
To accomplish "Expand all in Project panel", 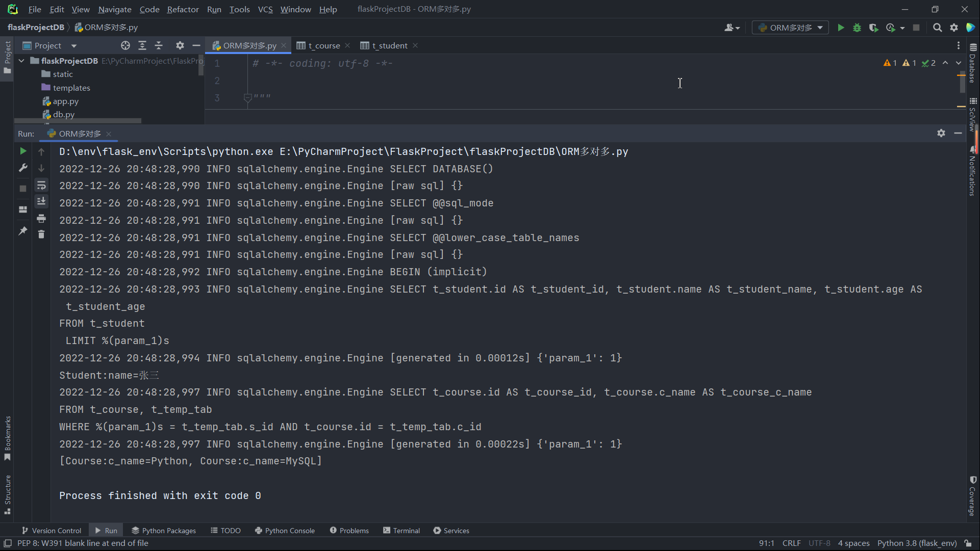I will 142,45.
